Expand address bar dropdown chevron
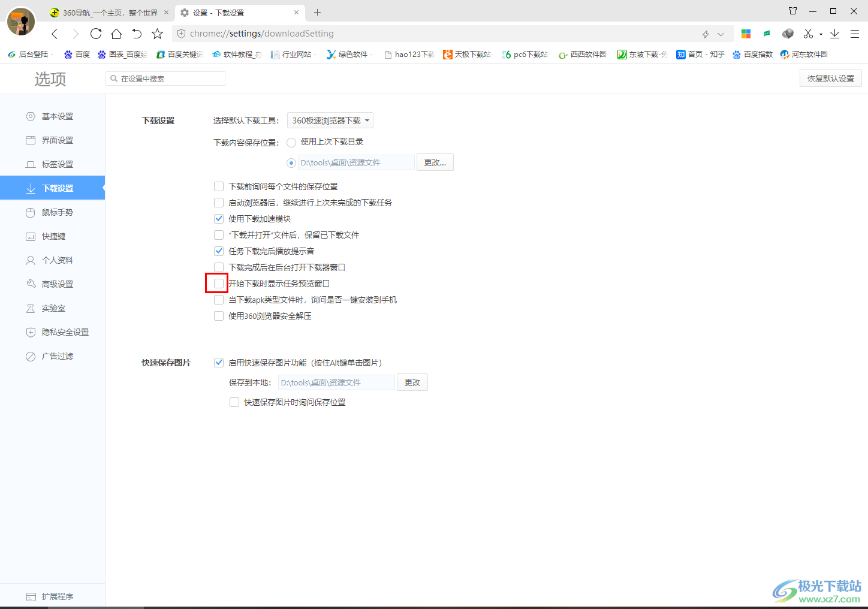This screenshot has width=868, height=609. [721, 34]
